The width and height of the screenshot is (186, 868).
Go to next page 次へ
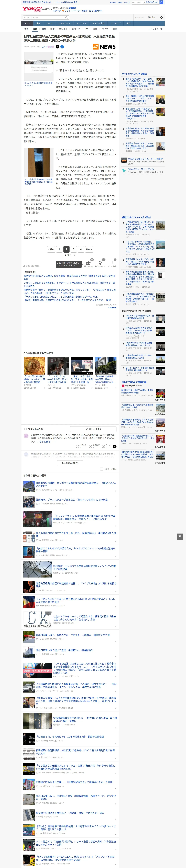(x=89, y=249)
